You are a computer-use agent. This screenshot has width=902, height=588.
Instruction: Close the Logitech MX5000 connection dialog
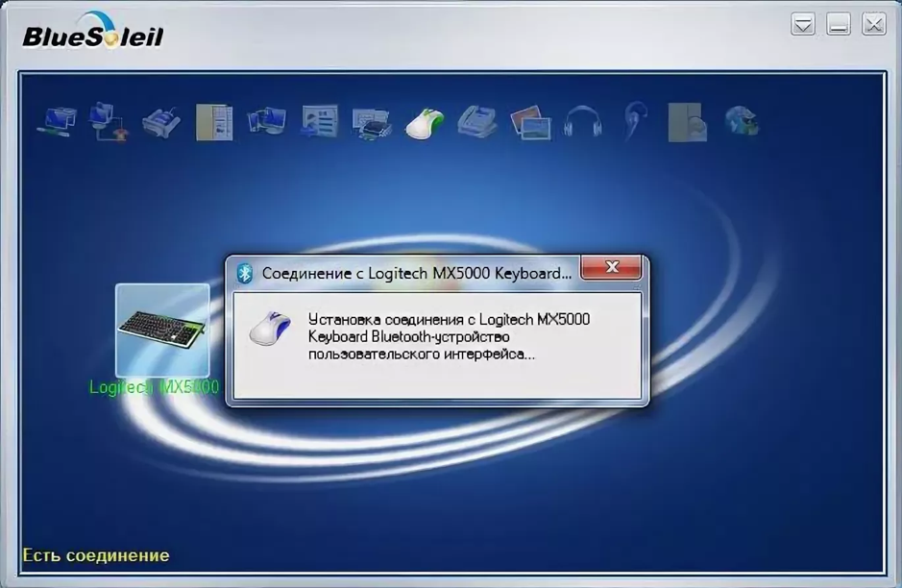point(612,267)
